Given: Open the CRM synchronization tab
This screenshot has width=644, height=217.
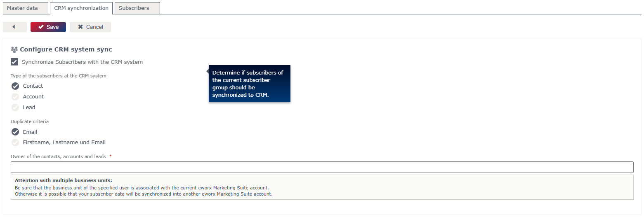Looking at the screenshot, I should pyautogui.click(x=81, y=8).
